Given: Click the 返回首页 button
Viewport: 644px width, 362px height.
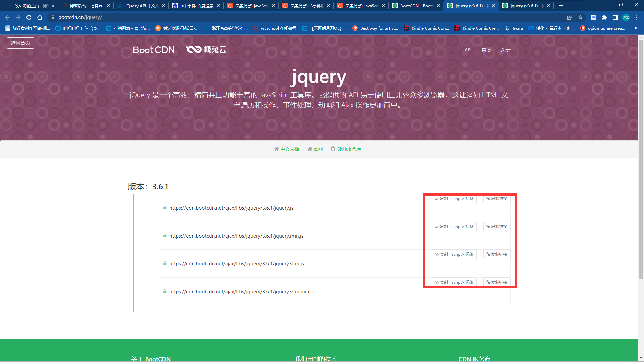Looking at the screenshot, I should (20, 43).
